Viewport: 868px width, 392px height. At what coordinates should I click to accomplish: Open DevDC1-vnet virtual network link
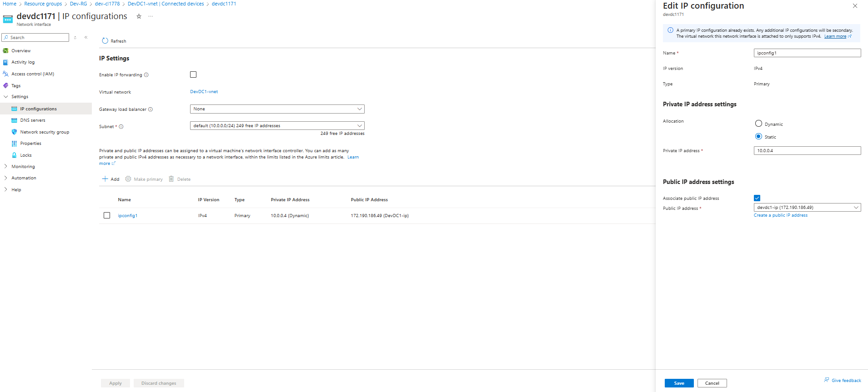(204, 92)
